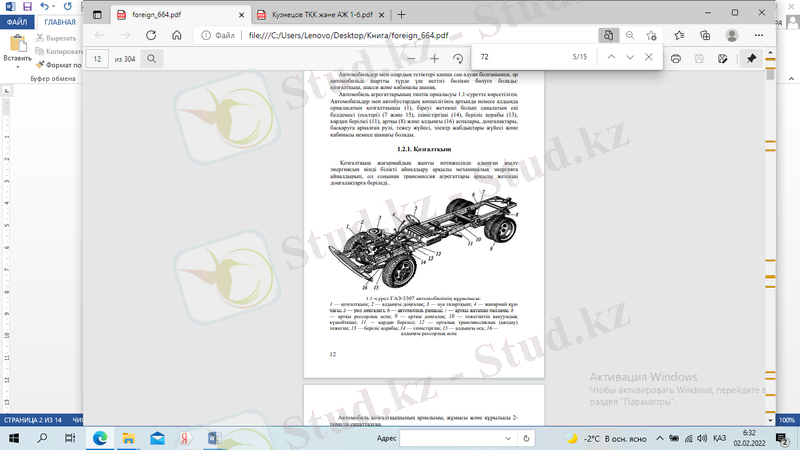Click the rotate page icon in PDF toolbar
The height and width of the screenshot is (450, 800).
[458, 59]
